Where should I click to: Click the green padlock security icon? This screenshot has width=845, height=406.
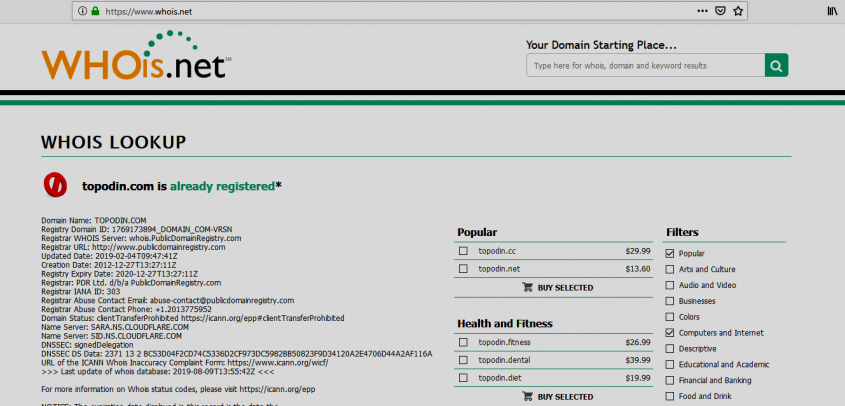click(95, 12)
